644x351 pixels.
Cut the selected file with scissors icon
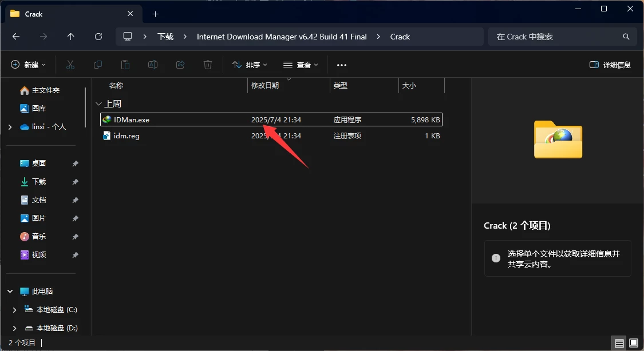(x=70, y=64)
